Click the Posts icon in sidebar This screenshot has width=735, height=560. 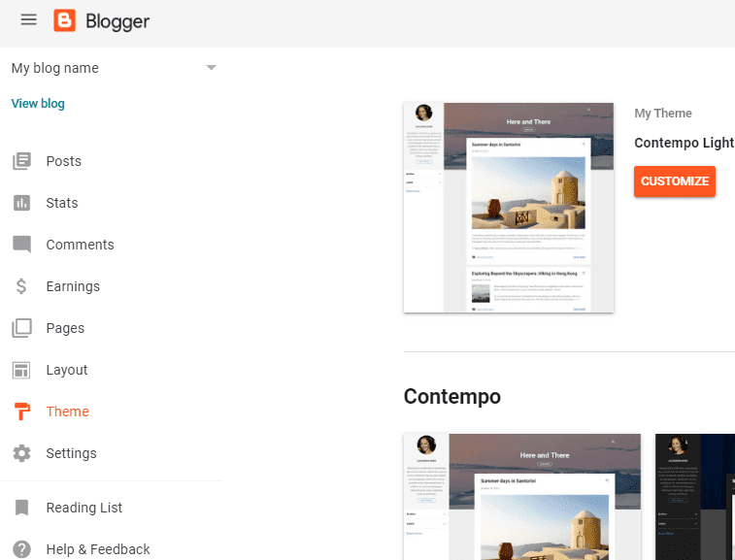coord(21,161)
